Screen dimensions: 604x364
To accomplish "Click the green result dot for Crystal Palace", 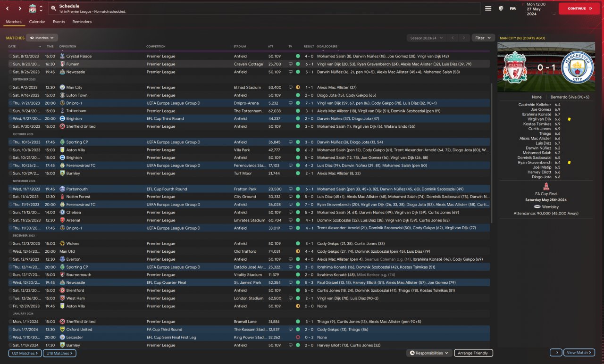I will point(298,56).
